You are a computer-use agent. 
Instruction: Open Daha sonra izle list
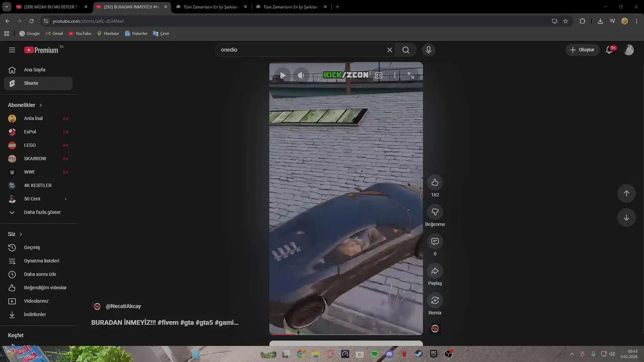[x=38, y=275]
